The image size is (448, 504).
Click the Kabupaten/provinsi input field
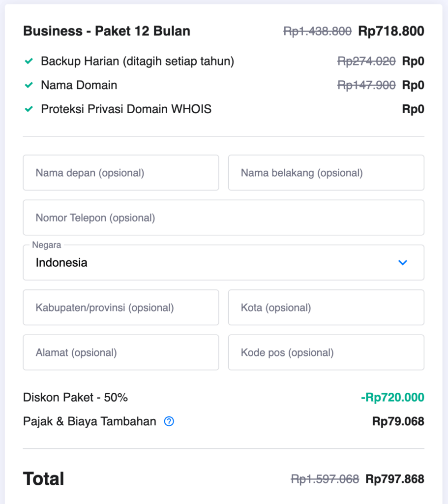point(121,308)
